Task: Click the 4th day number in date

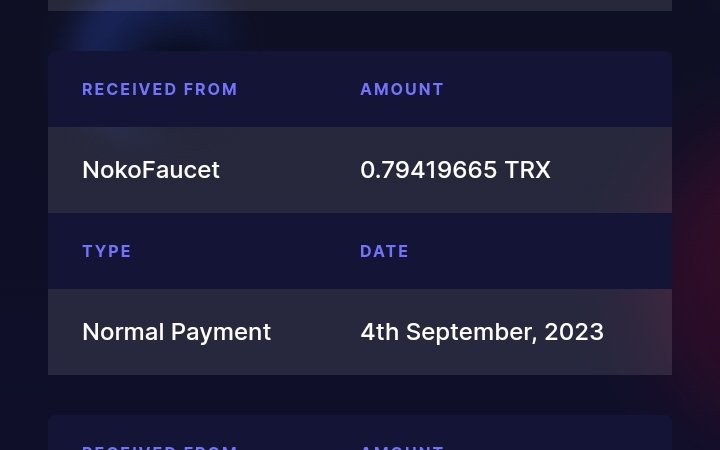Action: click(379, 332)
